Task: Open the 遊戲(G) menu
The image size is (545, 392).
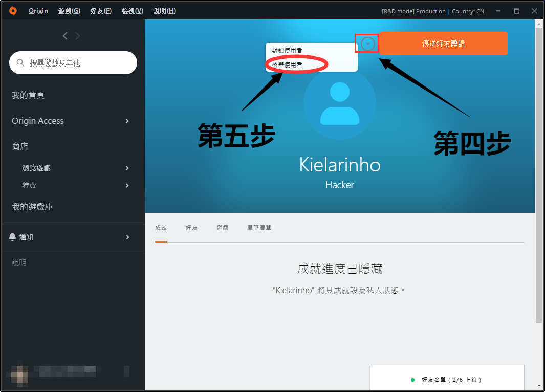Action: (x=69, y=11)
